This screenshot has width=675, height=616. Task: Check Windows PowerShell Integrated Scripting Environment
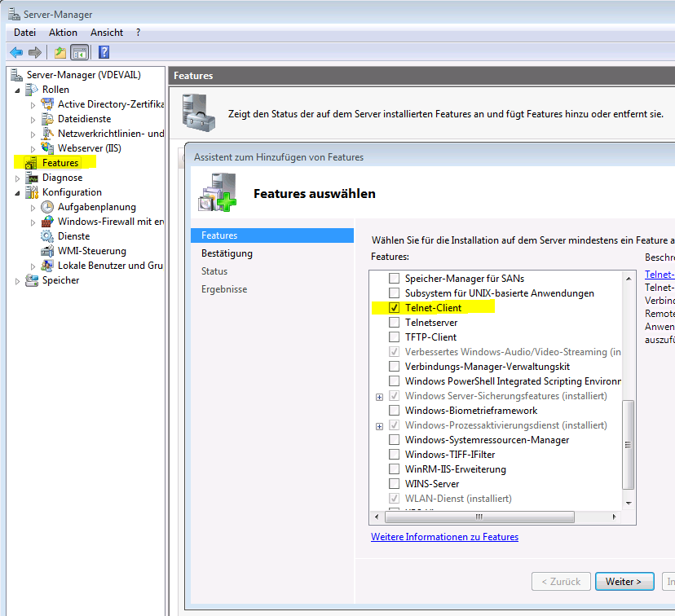pos(394,381)
